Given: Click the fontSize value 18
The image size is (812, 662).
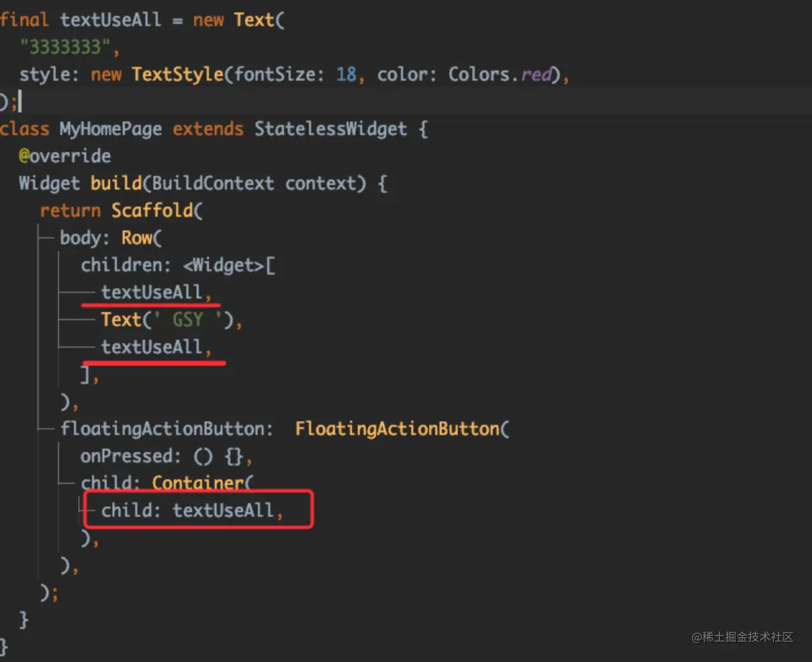Looking at the screenshot, I should (346, 74).
